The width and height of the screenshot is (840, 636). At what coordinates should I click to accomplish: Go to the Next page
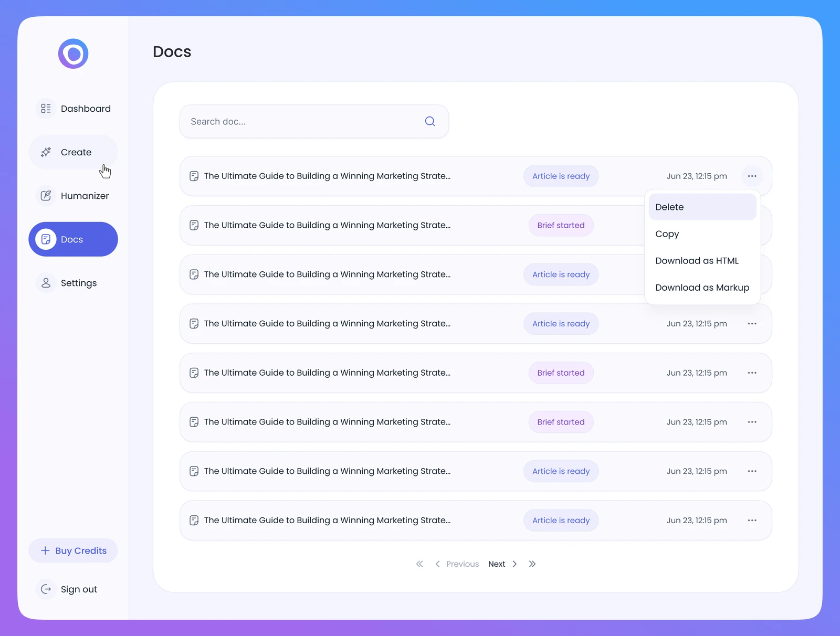pos(503,564)
